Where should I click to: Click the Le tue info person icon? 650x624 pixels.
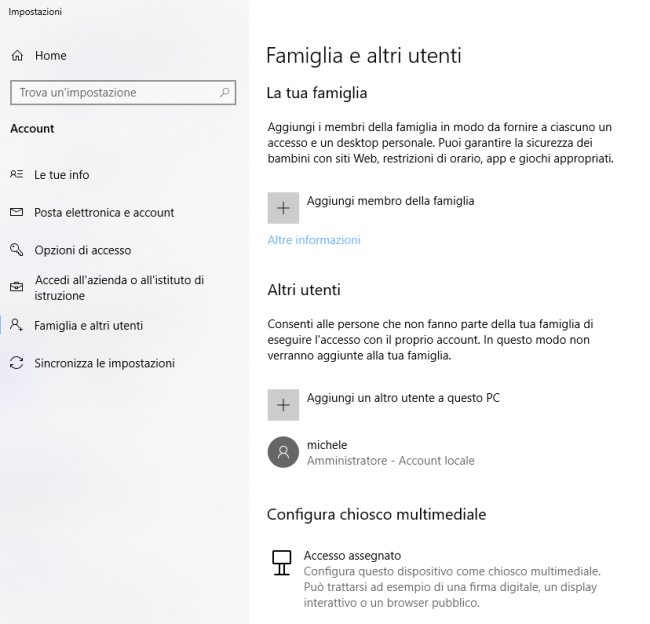pyautogui.click(x=17, y=174)
